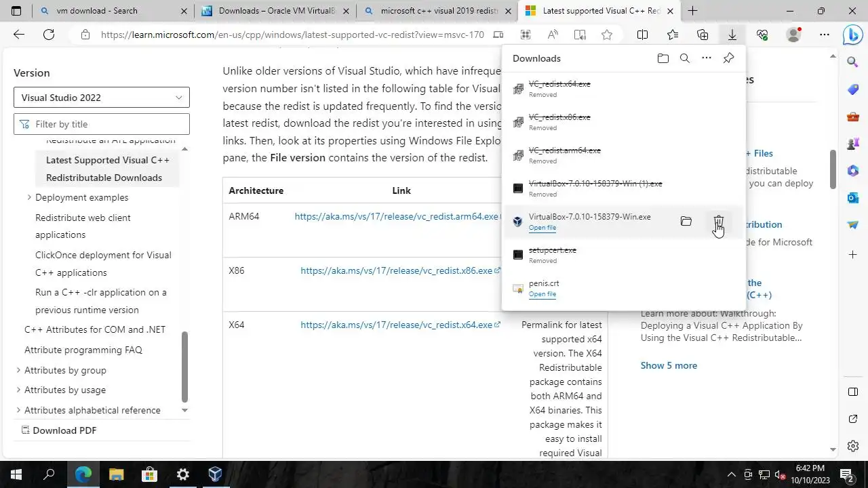Refresh the page

coord(49,35)
